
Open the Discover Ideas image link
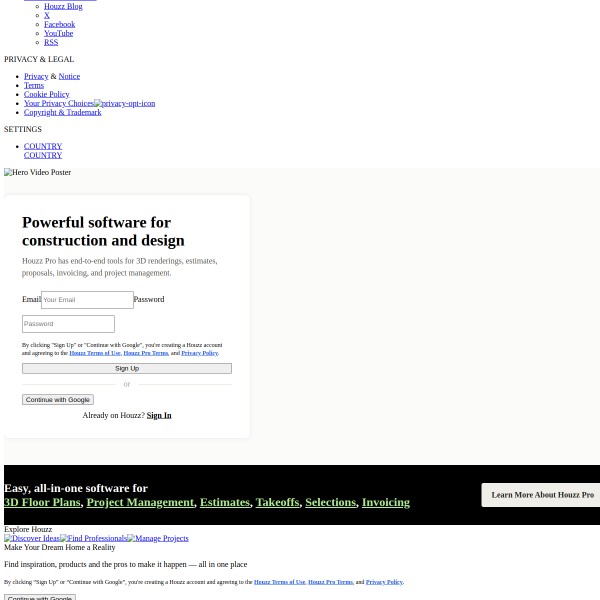tap(32, 538)
